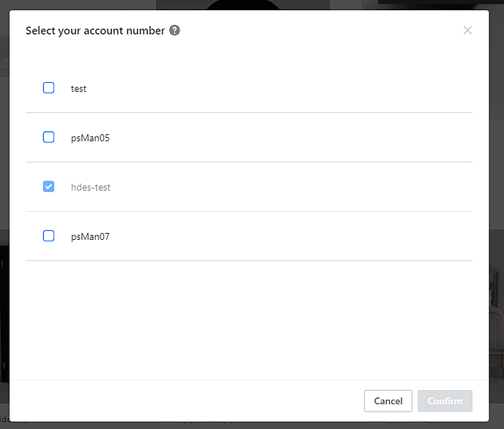Click the divider line under test row
This screenshot has width=504, height=429.
[249, 113]
